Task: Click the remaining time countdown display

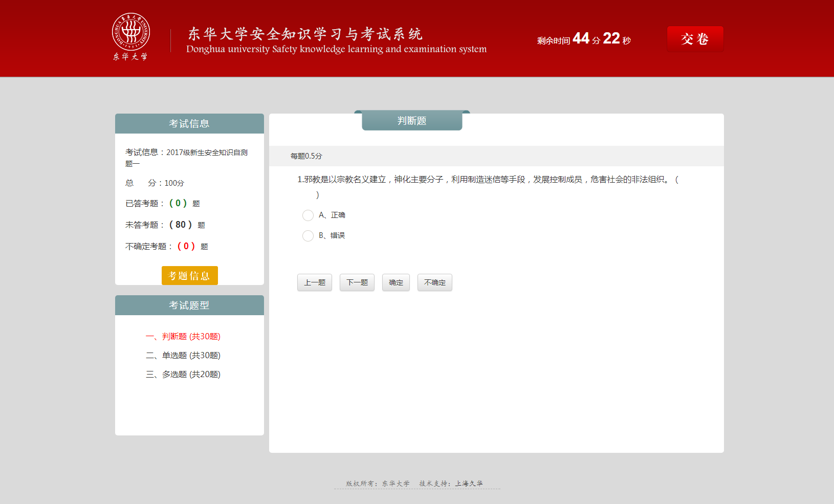Action: 584,39
